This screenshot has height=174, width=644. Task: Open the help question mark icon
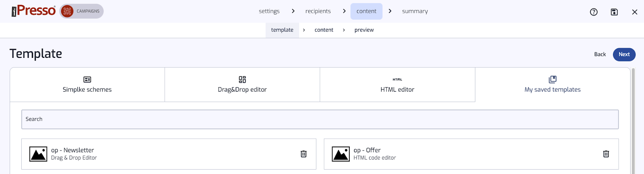tap(594, 12)
